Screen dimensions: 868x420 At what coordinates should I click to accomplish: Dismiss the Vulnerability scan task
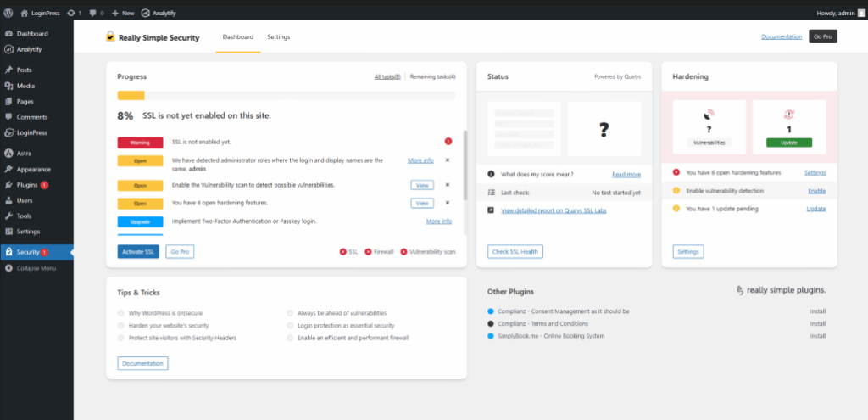click(448, 185)
